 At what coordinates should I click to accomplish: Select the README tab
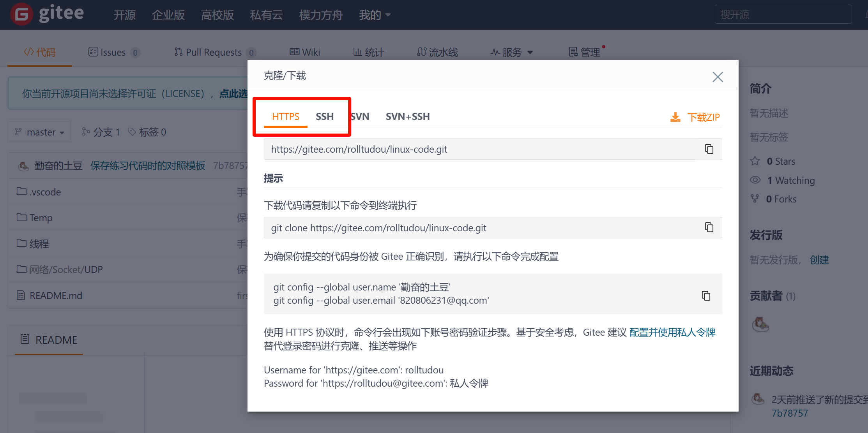pyautogui.click(x=49, y=340)
